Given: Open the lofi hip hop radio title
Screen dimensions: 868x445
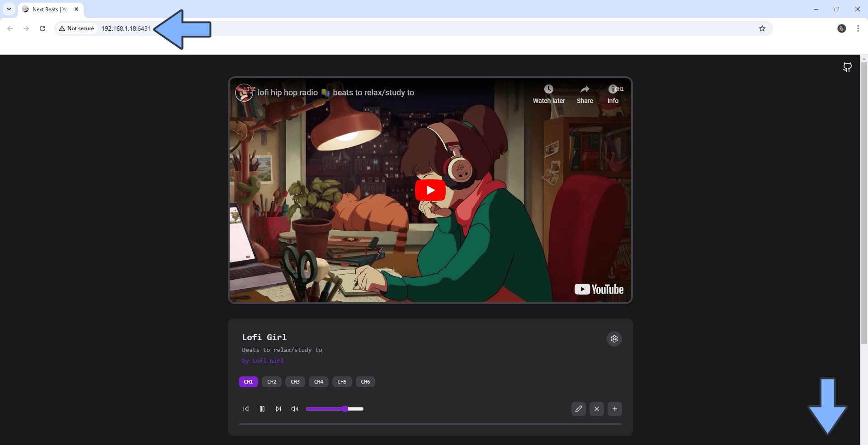Looking at the screenshot, I should (336, 93).
